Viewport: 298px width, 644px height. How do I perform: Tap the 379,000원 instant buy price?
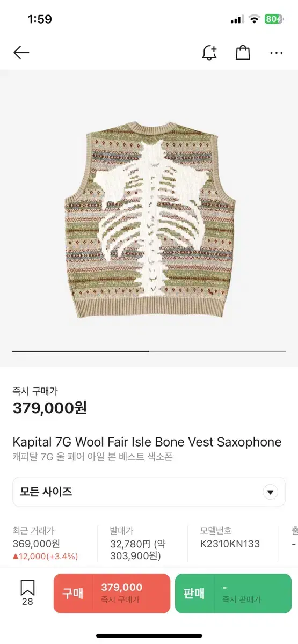(x=49, y=408)
